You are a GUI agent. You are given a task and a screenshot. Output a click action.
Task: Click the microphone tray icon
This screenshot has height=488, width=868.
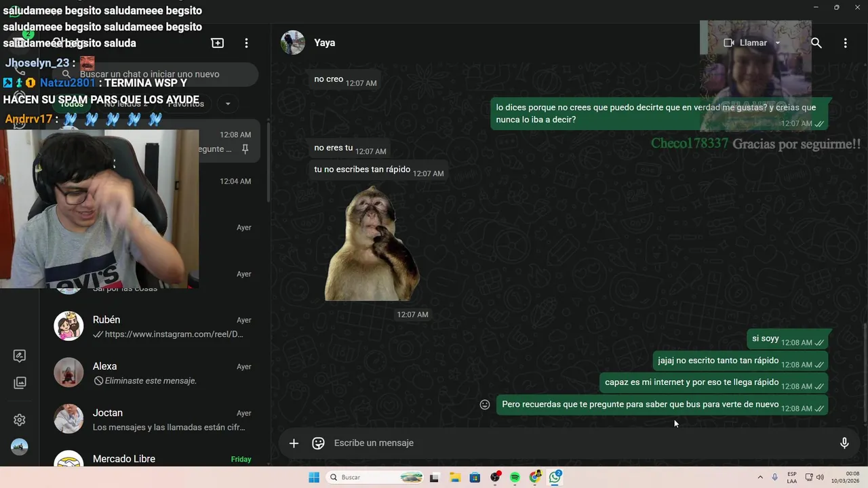[x=775, y=477]
